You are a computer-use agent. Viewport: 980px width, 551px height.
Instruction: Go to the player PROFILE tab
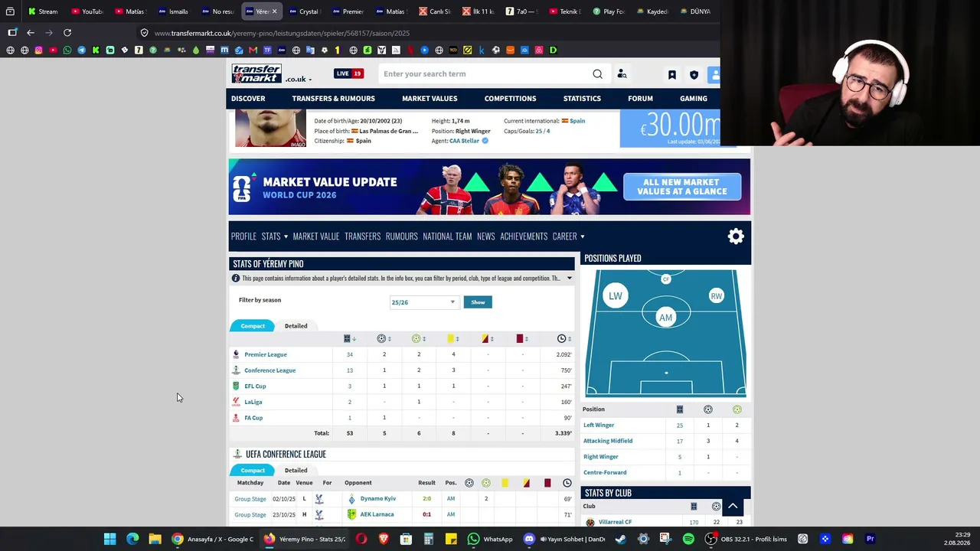tap(243, 236)
